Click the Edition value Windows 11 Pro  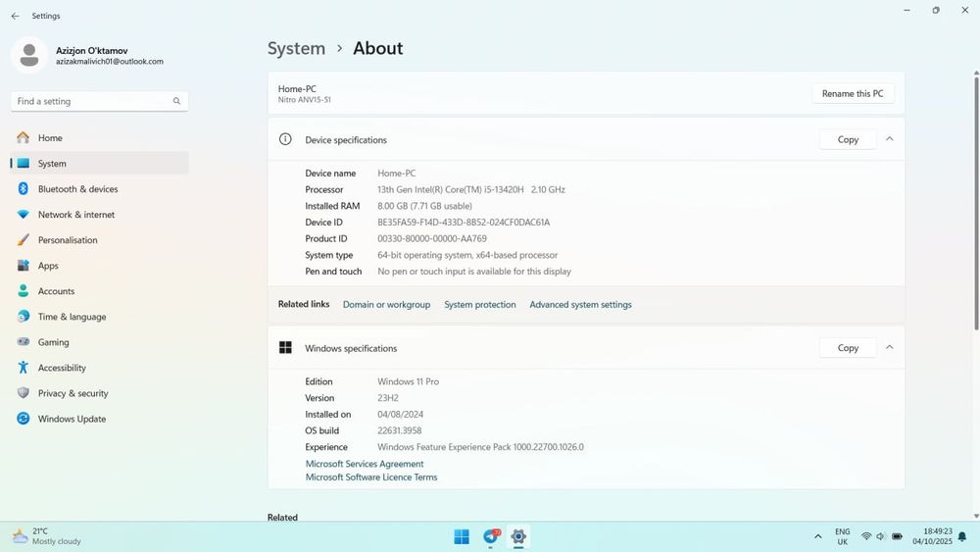click(408, 381)
